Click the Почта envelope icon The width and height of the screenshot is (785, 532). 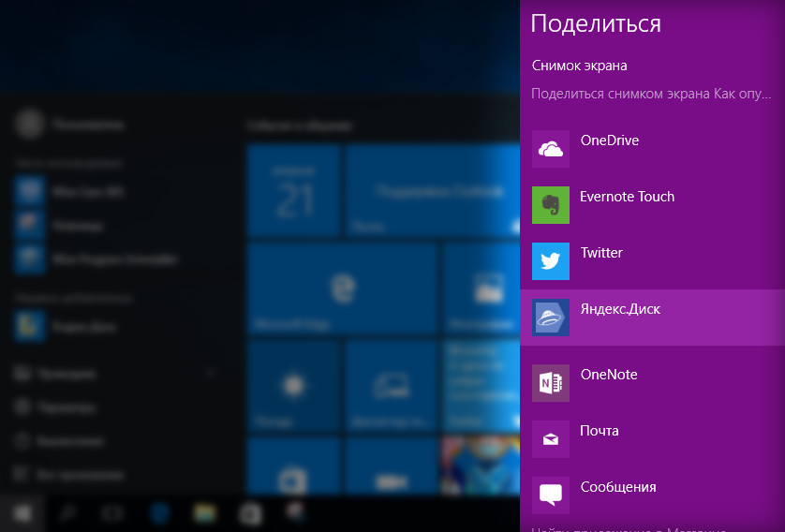tap(550, 439)
